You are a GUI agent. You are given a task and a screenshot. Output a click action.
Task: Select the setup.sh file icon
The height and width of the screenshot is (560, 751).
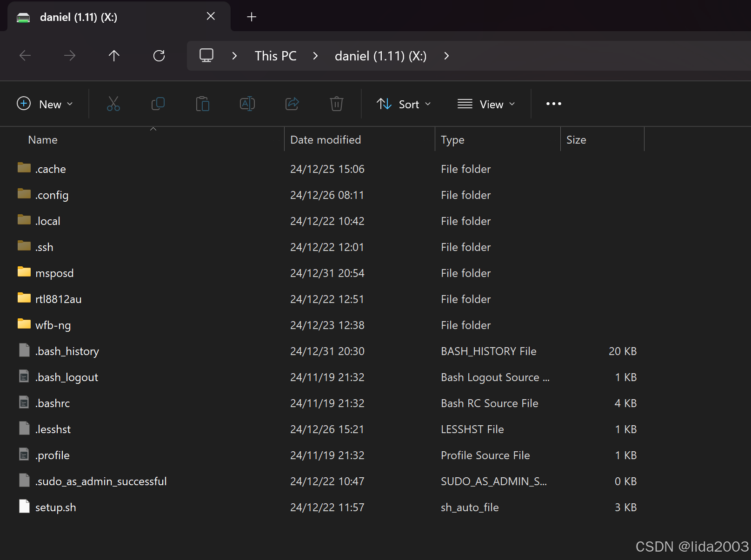tap(24, 506)
